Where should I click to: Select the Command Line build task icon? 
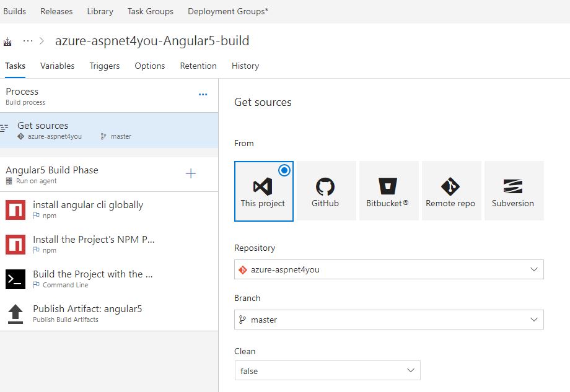click(15, 279)
